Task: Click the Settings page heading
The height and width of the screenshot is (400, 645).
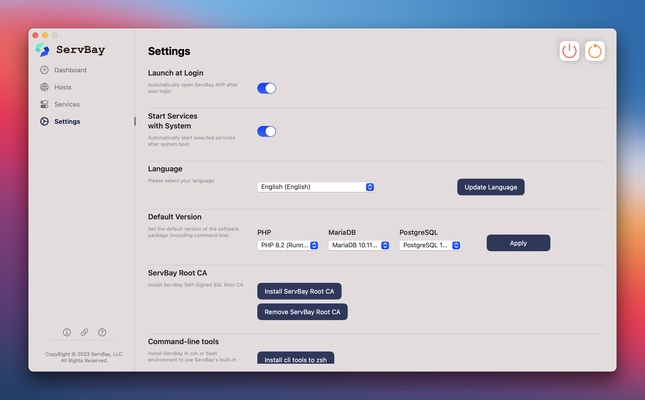Action: tap(169, 51)
